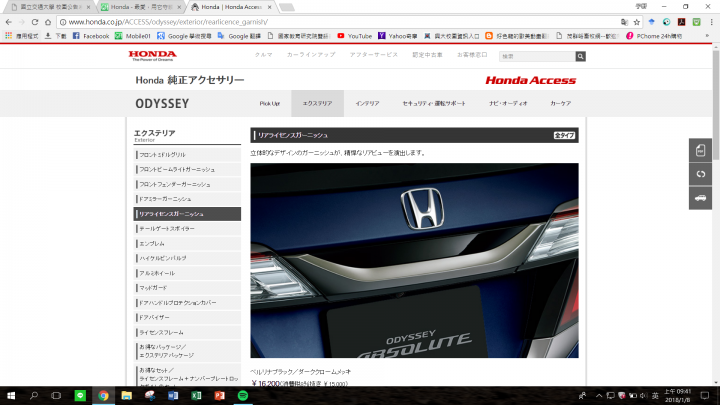Image resolution: width=720 pixels, height=405 pixels.
Task: Open フロントフェンダーガーニッシュ sidebar item
Action: click(x=187, y=184)
